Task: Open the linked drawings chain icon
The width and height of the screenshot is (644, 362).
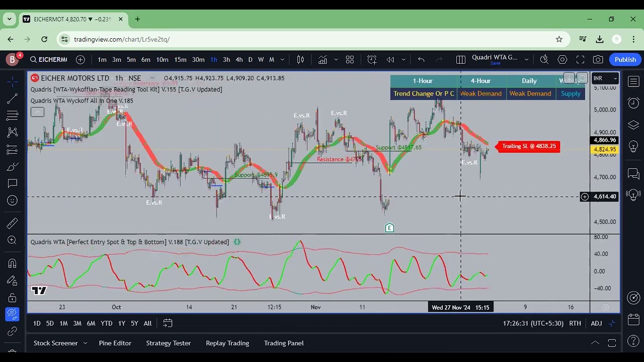Action: pyautogui.click(x=13, y=332)
